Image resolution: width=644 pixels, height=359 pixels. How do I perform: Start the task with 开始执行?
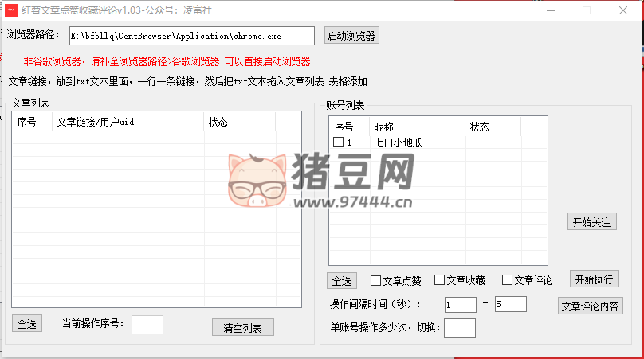pyautogui.click(x=594, y=279)
